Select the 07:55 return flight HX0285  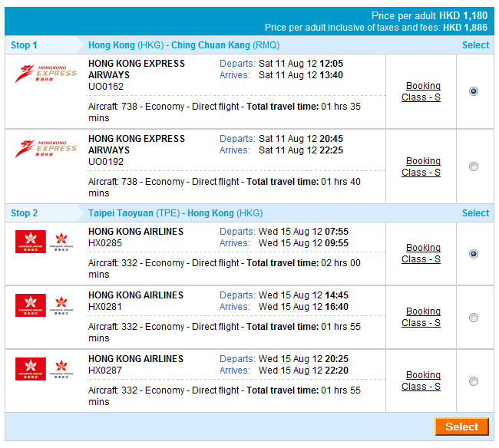pos(473,254)
